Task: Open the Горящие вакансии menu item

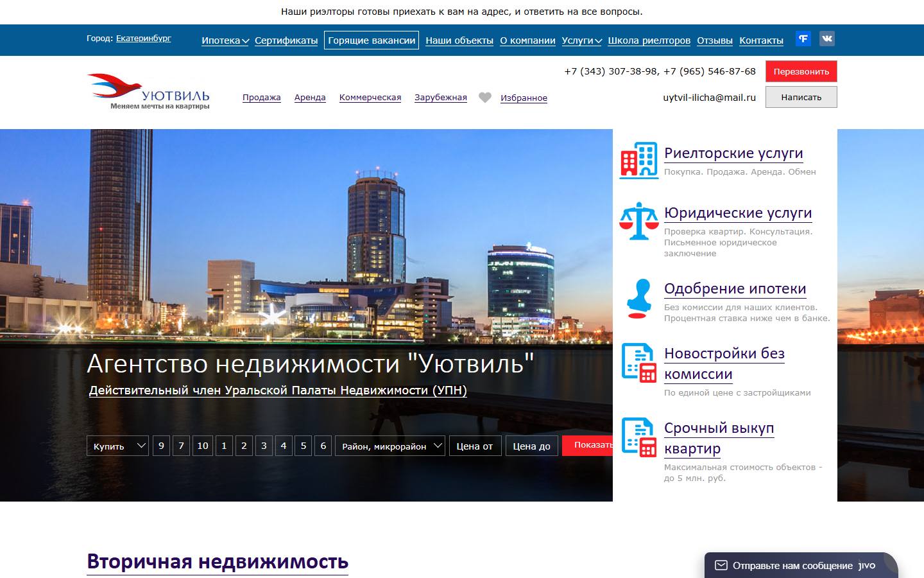Action: tap(372, 40)
